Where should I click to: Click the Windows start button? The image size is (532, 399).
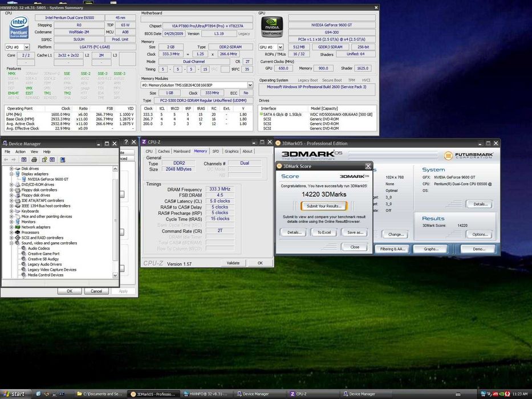point(15,394)
